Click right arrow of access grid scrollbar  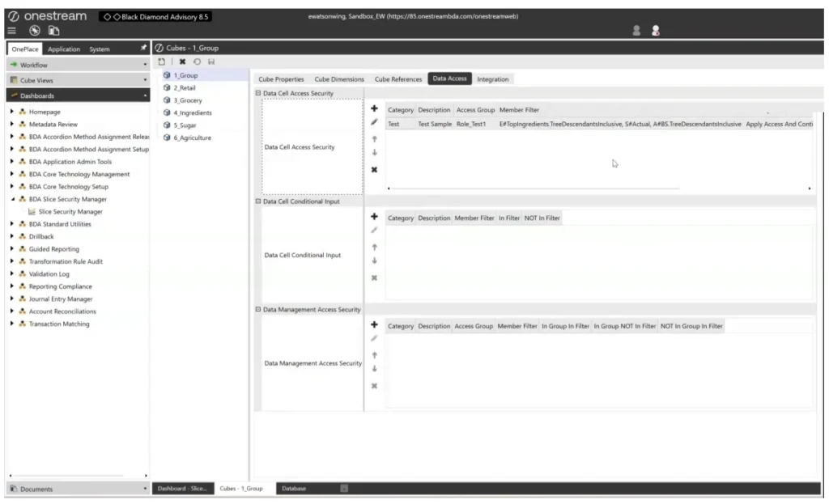810,188
